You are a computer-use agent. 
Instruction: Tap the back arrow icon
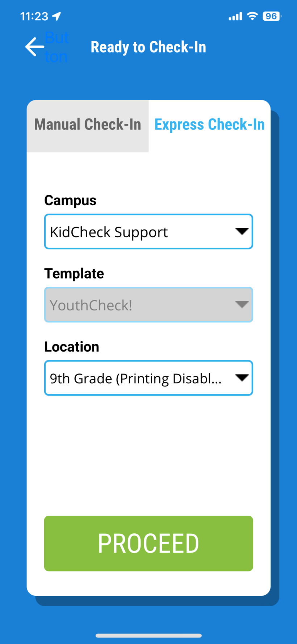(x=34, y=46)
